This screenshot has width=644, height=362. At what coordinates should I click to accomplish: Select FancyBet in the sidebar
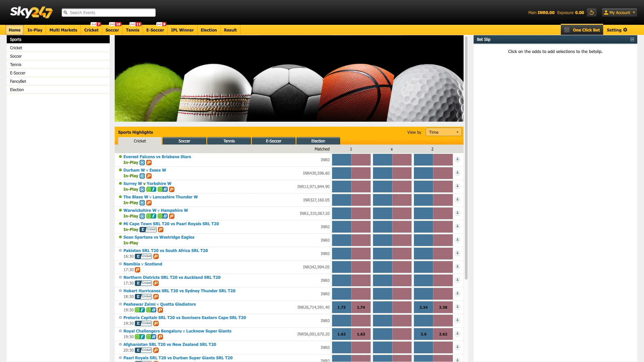(x=18, y=81)
